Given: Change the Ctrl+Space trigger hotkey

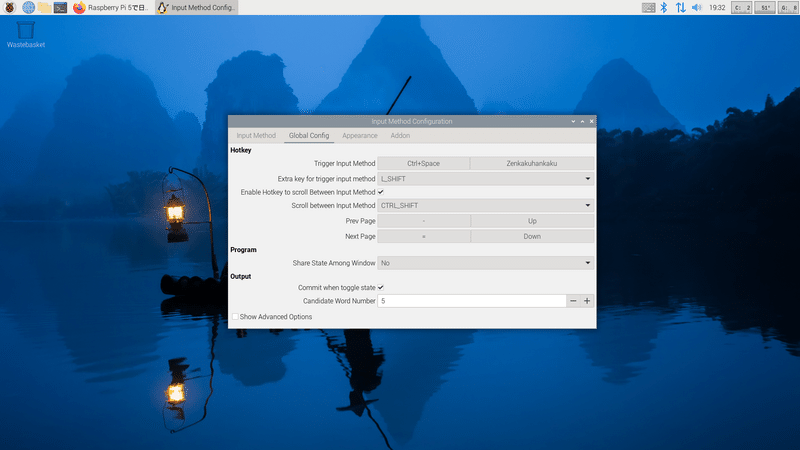Looking at the screenshot, I should pyautogui.click(x=423, y=163).
